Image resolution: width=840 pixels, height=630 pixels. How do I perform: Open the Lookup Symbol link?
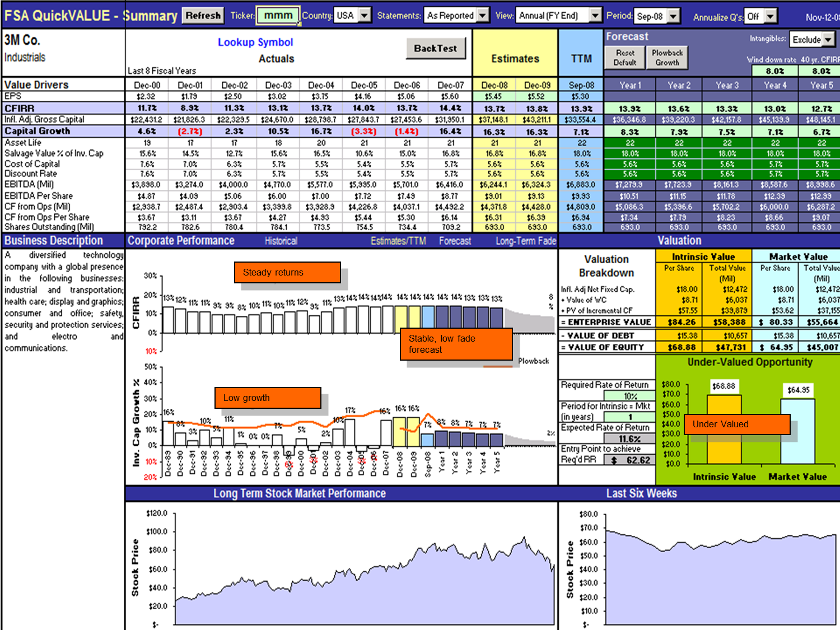255,42
